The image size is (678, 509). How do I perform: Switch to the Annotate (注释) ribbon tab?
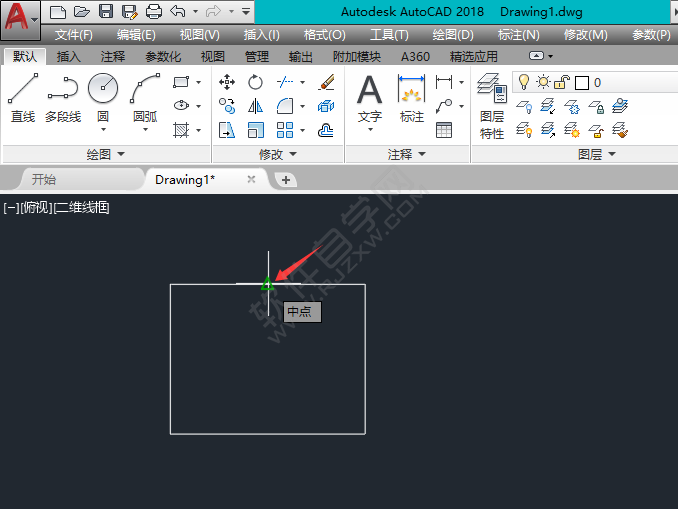pyautogui.click(x=113, y=56)
